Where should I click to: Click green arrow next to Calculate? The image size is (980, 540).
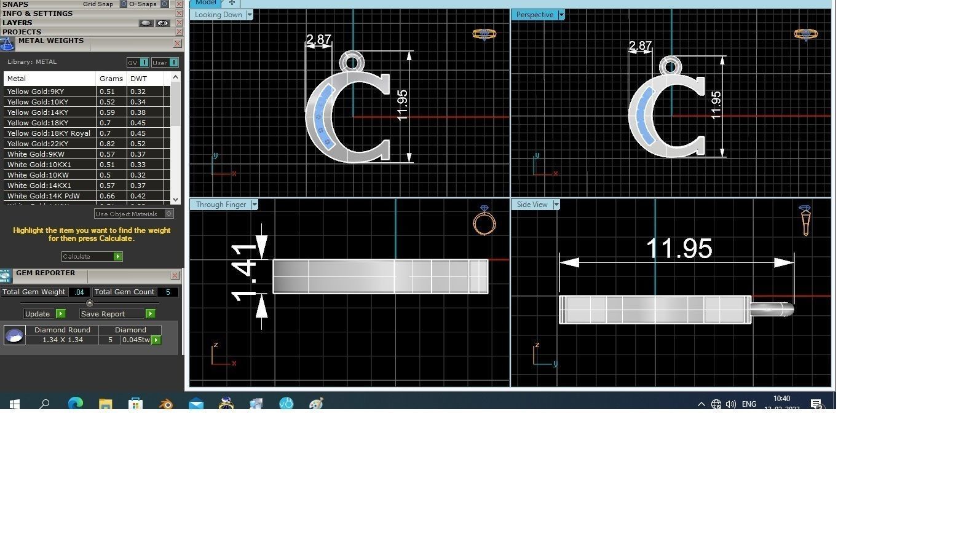pyautogui.click(x=118, y=257)
